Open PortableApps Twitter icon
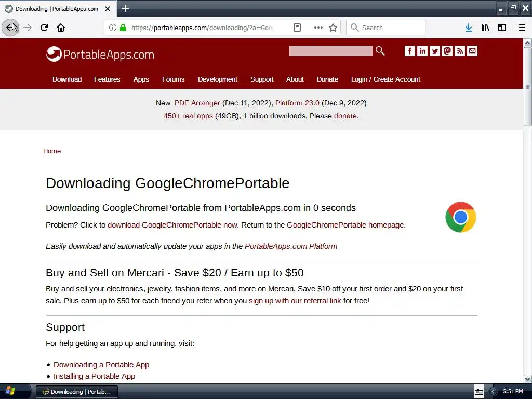This screenshot has width=532, height=399. (x=435, y=51)
